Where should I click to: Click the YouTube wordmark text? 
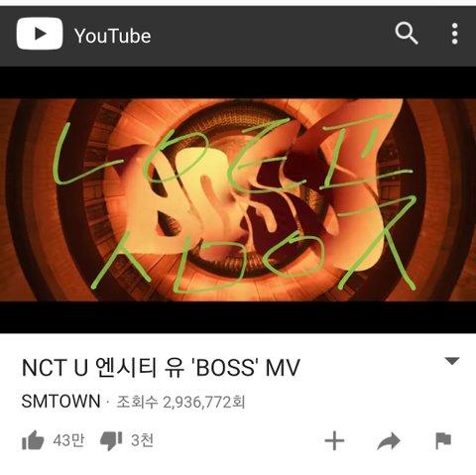(113, 36)
